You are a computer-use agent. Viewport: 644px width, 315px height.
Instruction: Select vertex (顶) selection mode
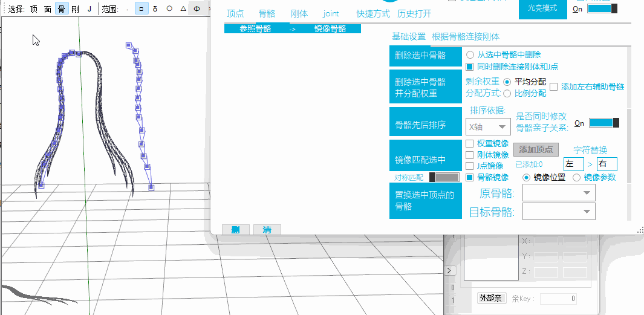click(x=34, y=9)
